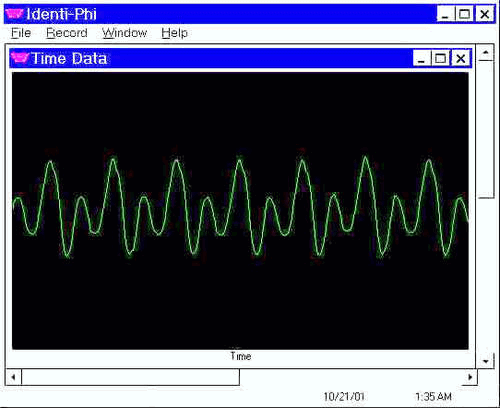Click the vertical scrollbar up arrow
500x408 pixels.
486,52
